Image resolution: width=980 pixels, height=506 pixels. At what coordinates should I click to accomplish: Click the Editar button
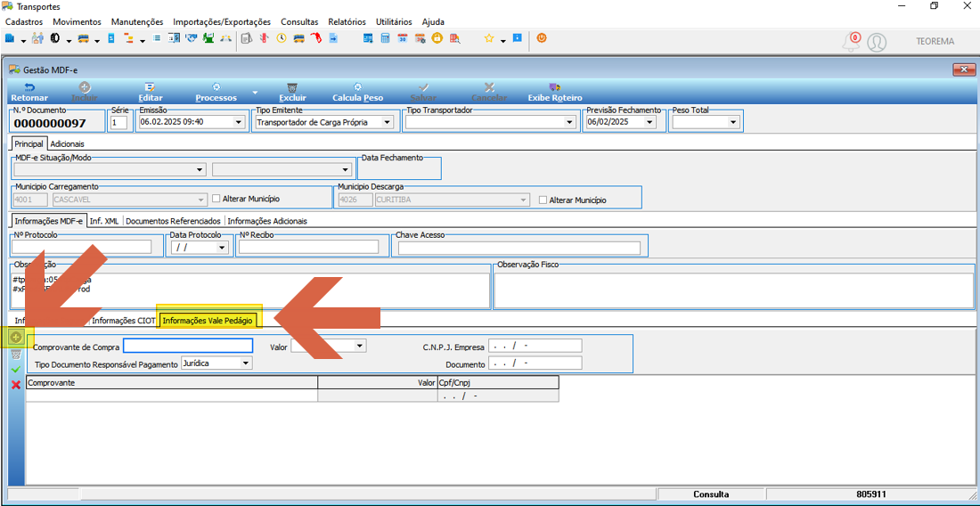click(x=151, y=93)
